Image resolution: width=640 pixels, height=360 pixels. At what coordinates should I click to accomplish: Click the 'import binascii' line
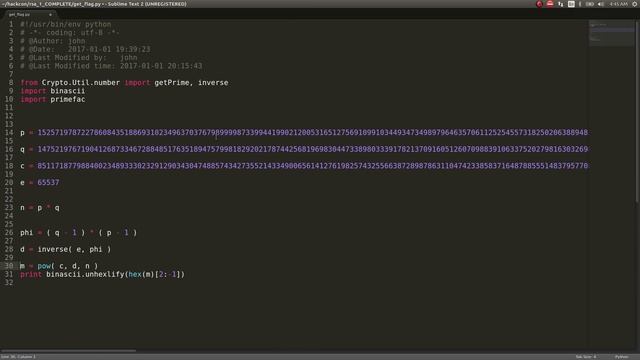coord(53,91)
